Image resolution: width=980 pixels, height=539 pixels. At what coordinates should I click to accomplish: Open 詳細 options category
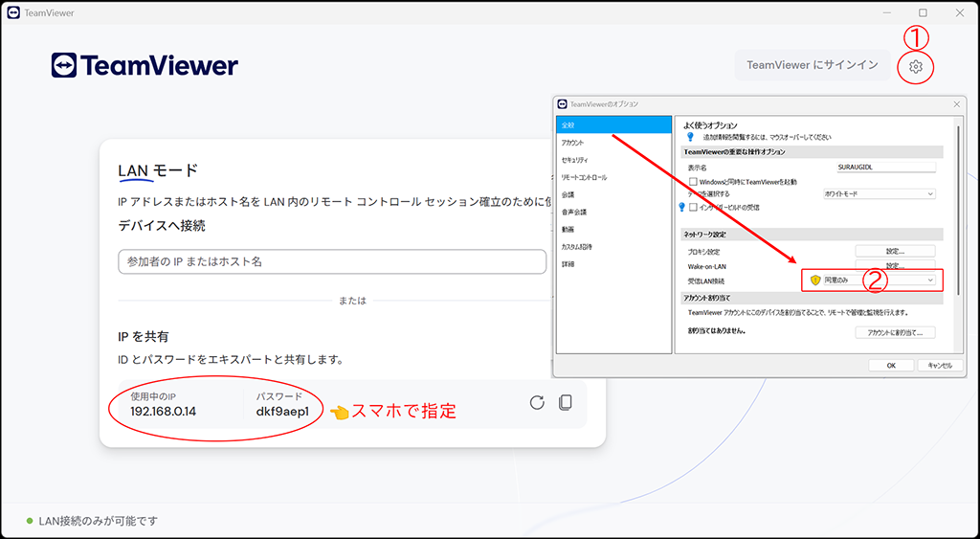click(613, 264)
